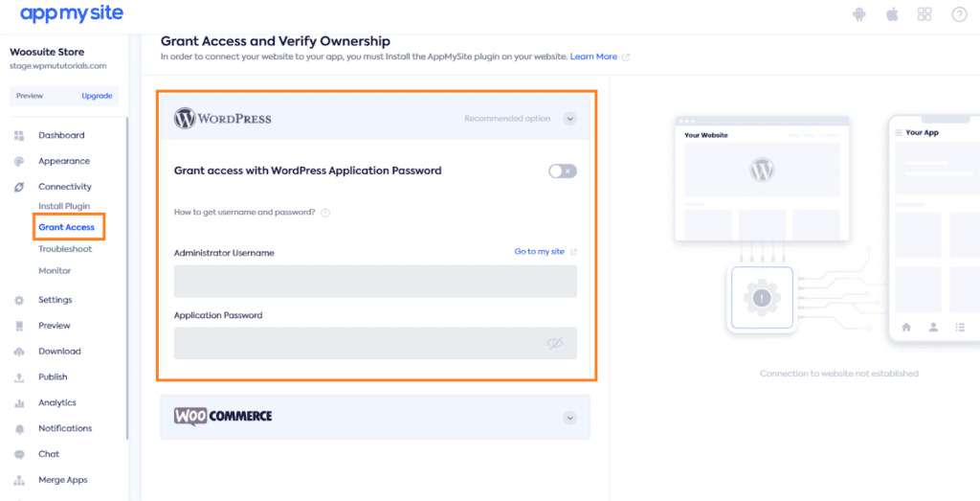Image resolution: width=980 pixels, height=501 pixels.
Task: Click the home icon in the app preview
Action: tap(905, 327)
